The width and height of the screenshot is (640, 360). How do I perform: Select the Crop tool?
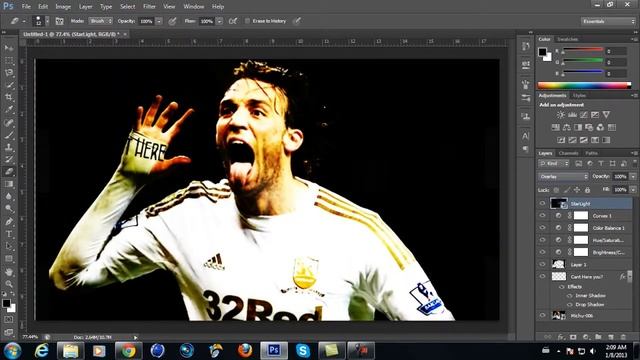tap(9, 97)
